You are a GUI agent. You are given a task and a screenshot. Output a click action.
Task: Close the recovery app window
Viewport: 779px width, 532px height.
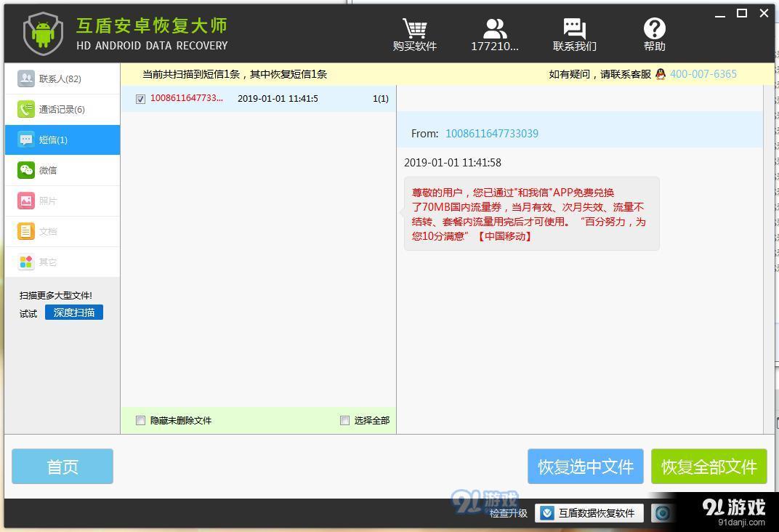[x=764, y=13]
